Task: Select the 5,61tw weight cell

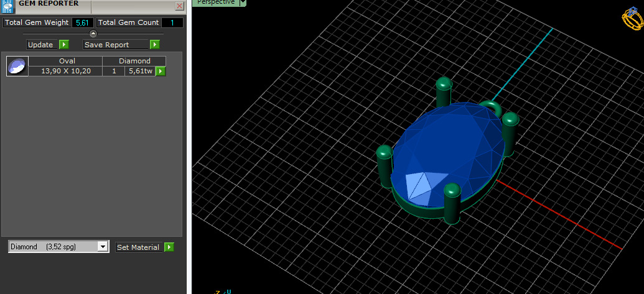Action: coord(140,71)
